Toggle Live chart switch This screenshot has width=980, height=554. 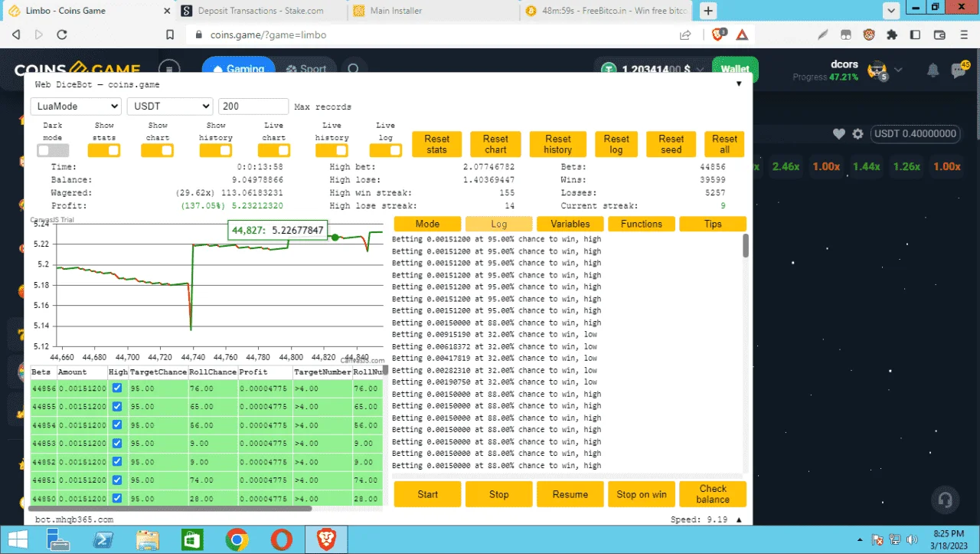(274, 151)
